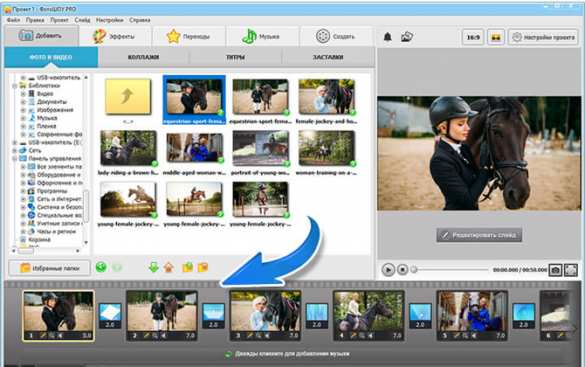Open the bell notifications icon
Image resolution: width=585 pixels, height=367 pixels.
tap(388, 37)
